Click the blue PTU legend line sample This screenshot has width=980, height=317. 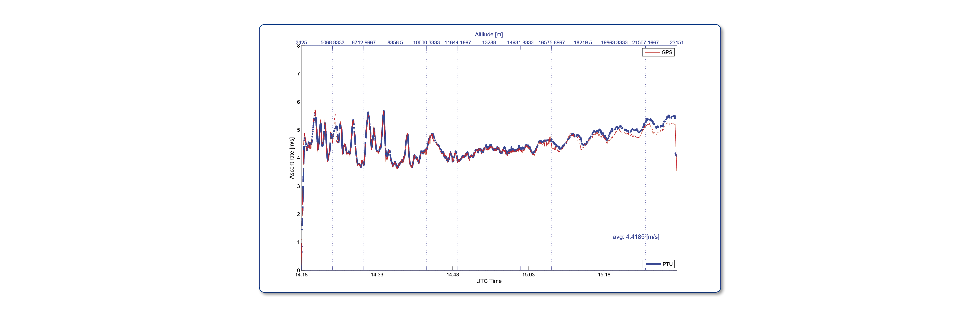[653, 264]
